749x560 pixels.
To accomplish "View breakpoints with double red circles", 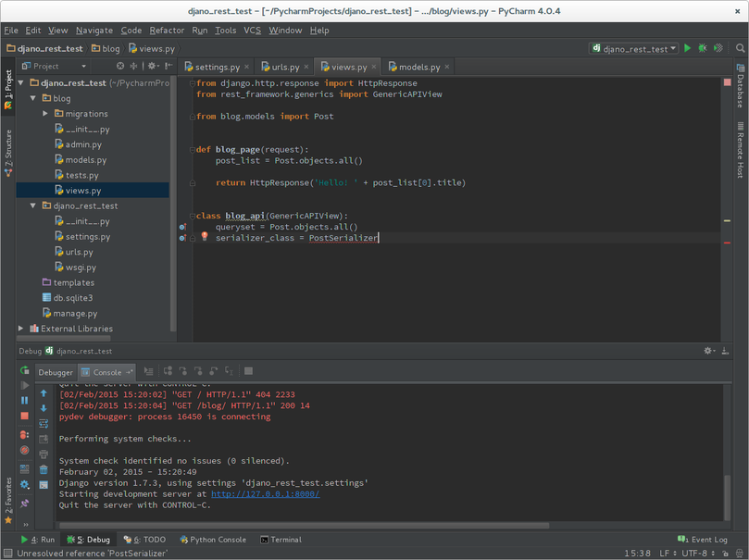I will [x=24, y=435].
